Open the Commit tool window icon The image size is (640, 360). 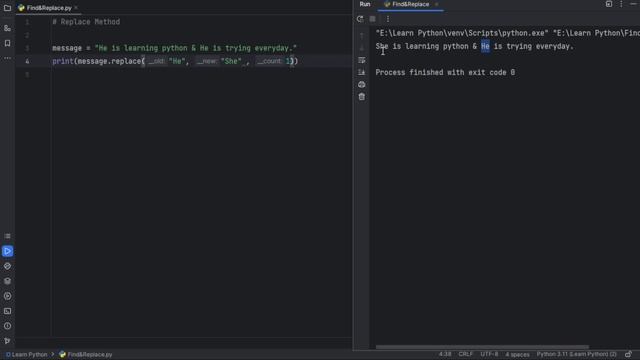click(7, 28)
